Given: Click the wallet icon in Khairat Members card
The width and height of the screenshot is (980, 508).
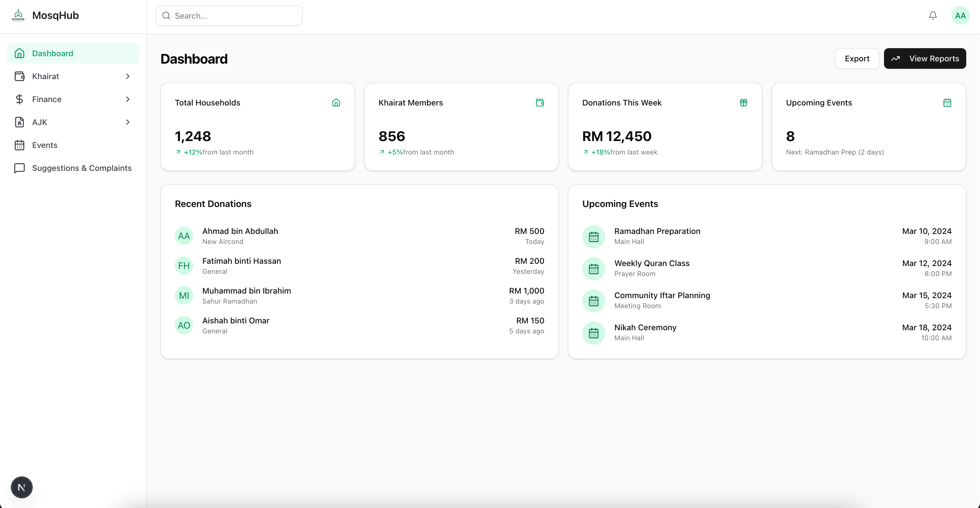Looking at the screenshot, I should (x=540, y=103).
